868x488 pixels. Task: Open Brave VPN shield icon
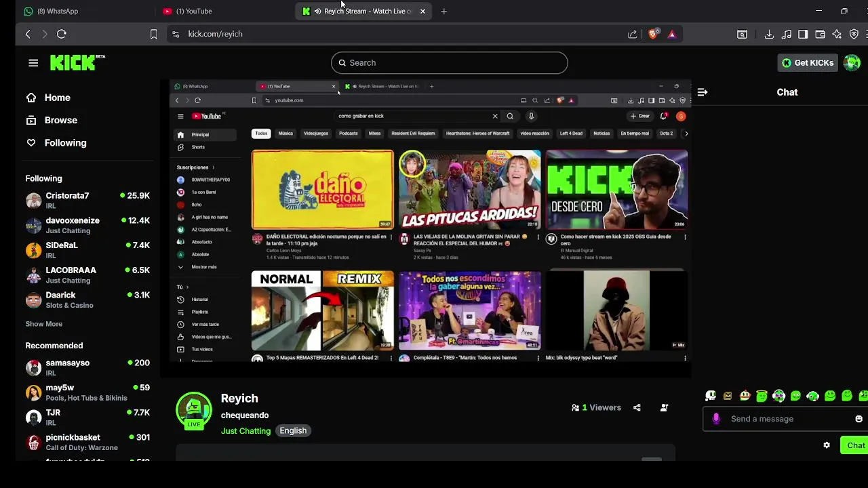854,34
